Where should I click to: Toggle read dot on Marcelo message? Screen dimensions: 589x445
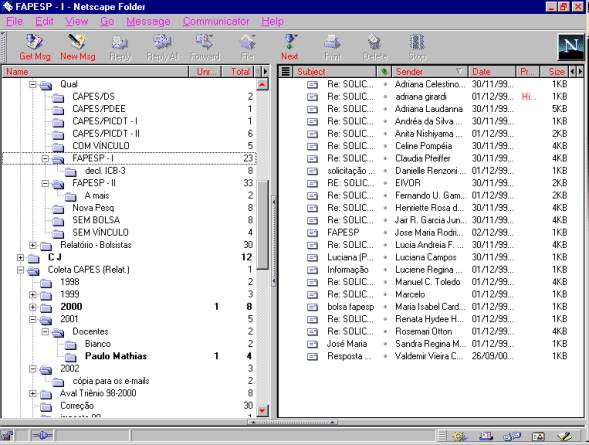385,294
